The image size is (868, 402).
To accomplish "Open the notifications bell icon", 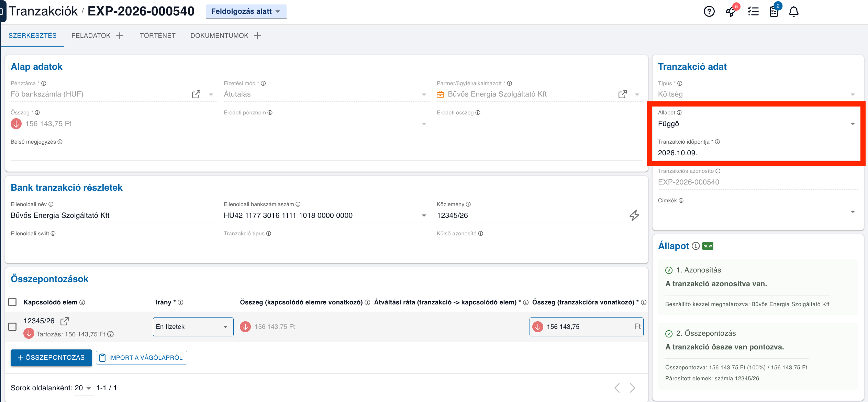I will [x=793, y=12].
